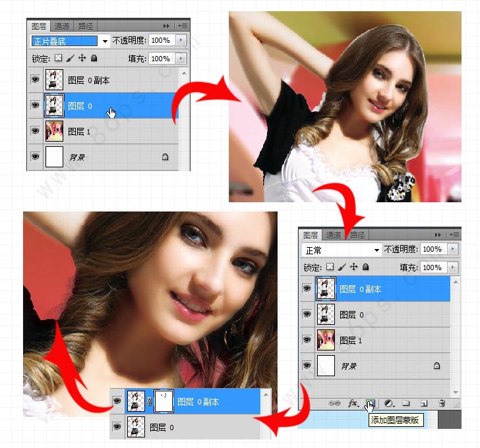This screenshot has height=448, width=480.
Task: Lock position (cross arrows) in 正片叠底 panel
Action: [82, 58]
